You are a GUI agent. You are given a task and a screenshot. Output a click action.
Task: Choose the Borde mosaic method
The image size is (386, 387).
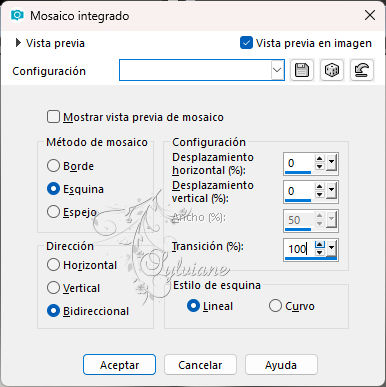[x=53, y=166]
